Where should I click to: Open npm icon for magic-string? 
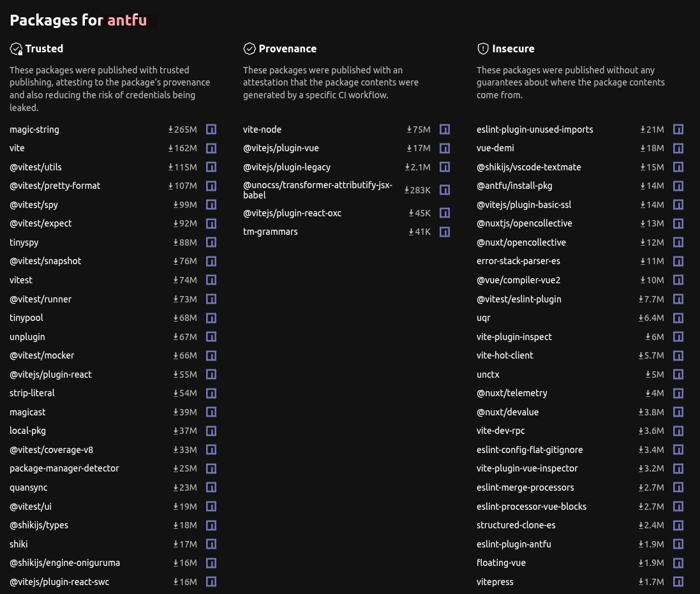click(211, 130)
